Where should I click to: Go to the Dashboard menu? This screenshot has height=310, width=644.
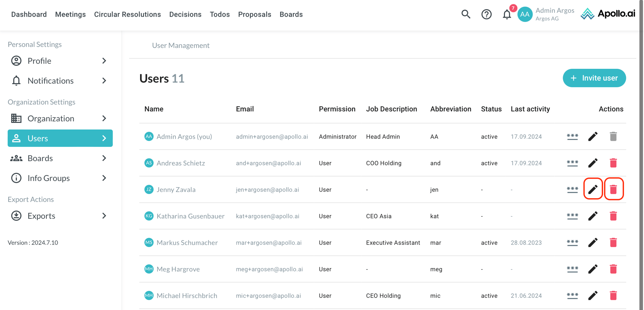click(x=29, y=14)
